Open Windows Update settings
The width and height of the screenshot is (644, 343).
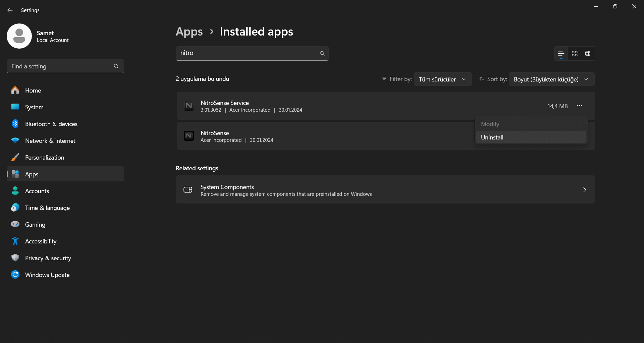coord(47,275)
